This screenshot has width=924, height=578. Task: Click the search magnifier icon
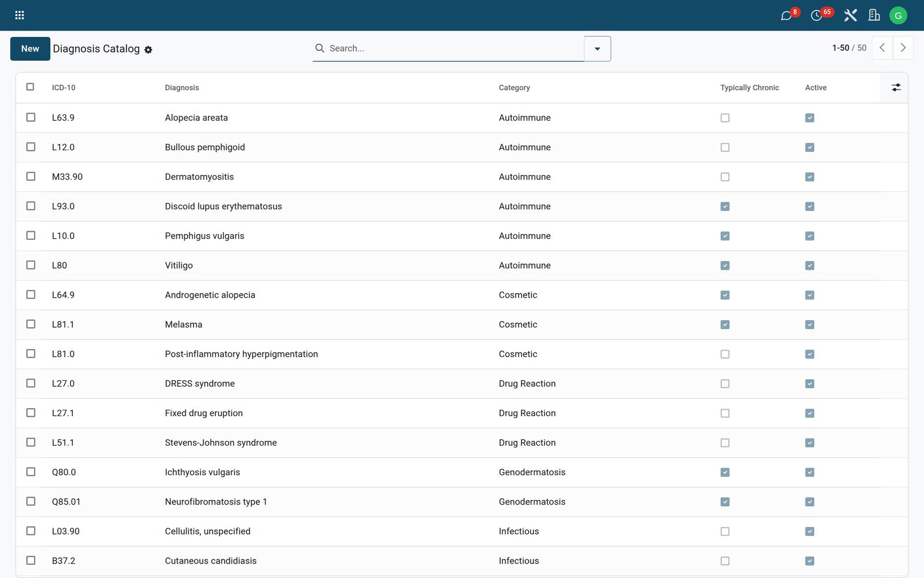[319, 48]
